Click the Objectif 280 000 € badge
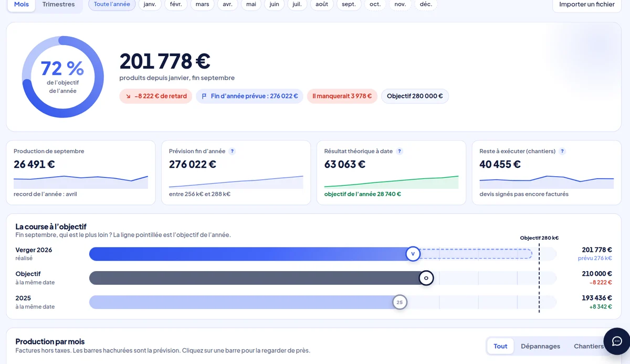The height and width of the screenshot is (364, 630). pyautogui.click(x=415, y=96)
